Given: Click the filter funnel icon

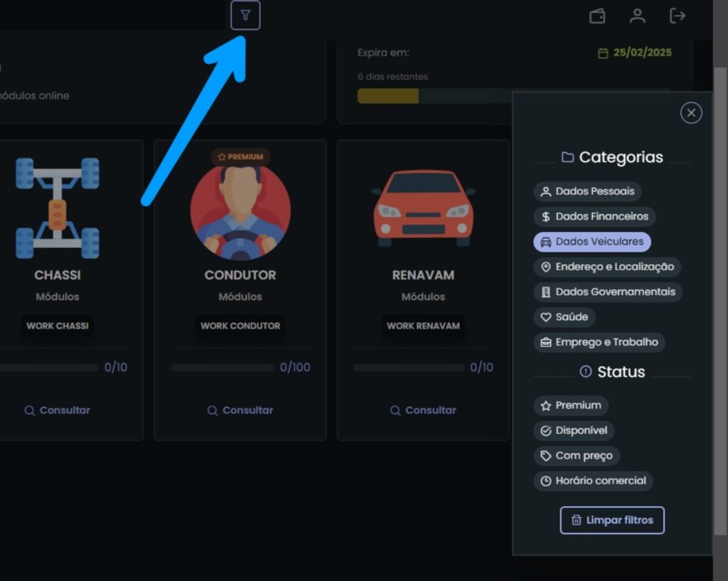Looking at the screenshot, I should click(x=245, y=16).
